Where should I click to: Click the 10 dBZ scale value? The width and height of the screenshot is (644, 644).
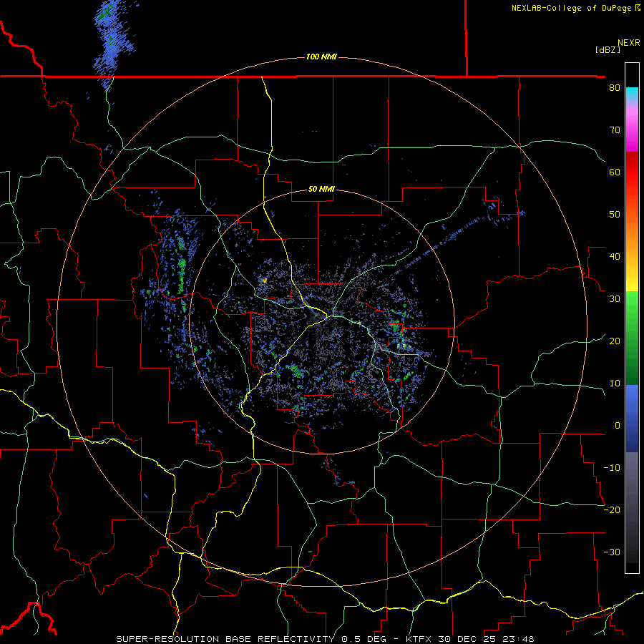coord(615,384)
